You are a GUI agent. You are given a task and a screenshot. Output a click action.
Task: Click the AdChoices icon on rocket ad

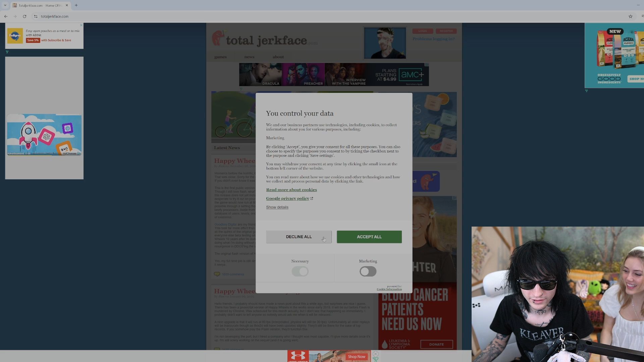(79, 154)
